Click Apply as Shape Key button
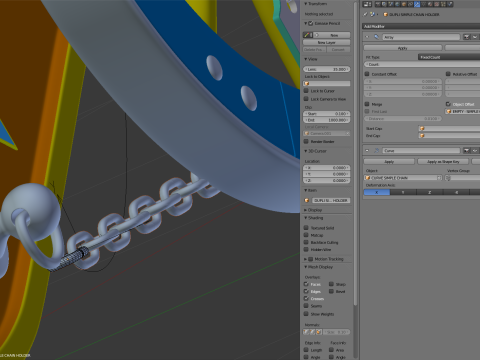 (x=443, y=161)
